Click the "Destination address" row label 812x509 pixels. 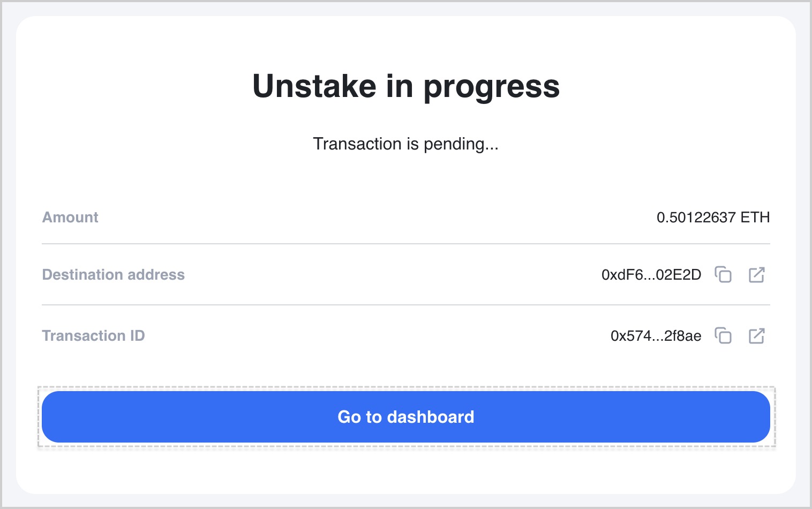coord(113,275)
